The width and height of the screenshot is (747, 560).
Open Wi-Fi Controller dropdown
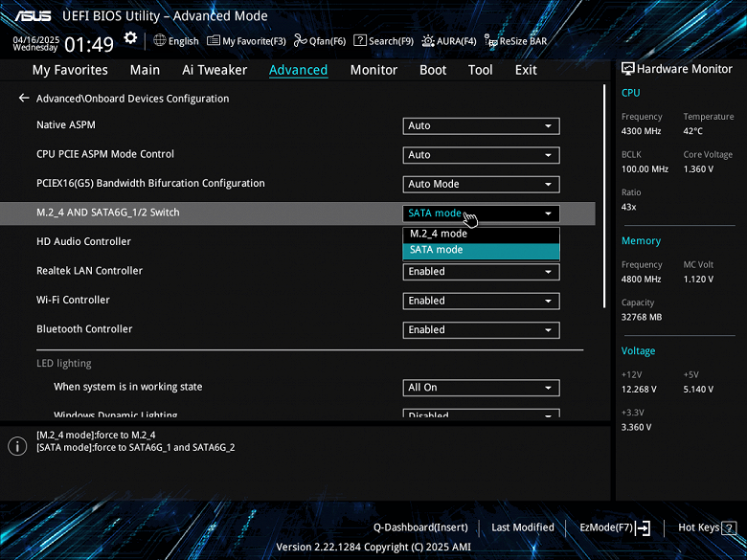point(481,301)
